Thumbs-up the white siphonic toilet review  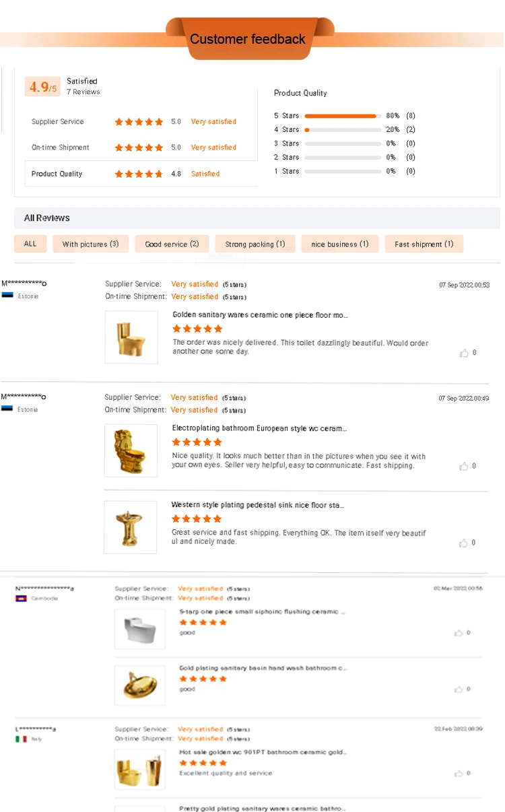point(459,633)
